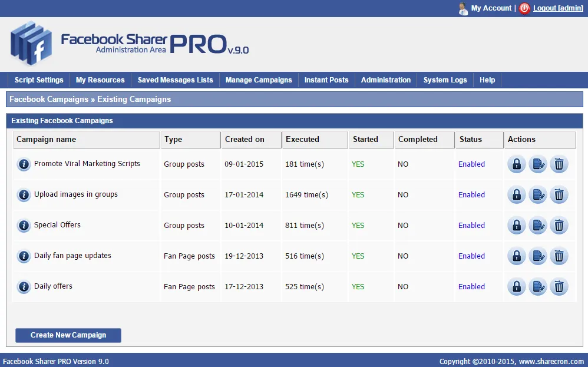View info for the Special Offers campaign
This screenshot has height=367, width=588.
pos(24,226)
